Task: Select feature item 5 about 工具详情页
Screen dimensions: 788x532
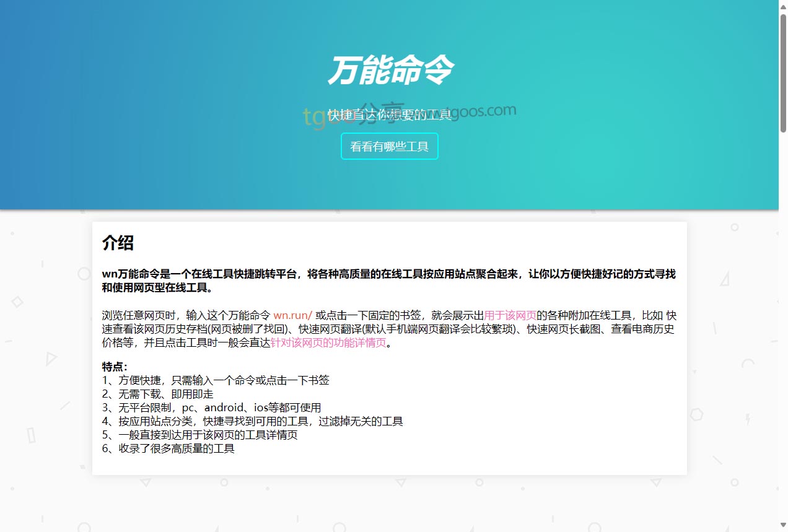Action: click(199, 435)
